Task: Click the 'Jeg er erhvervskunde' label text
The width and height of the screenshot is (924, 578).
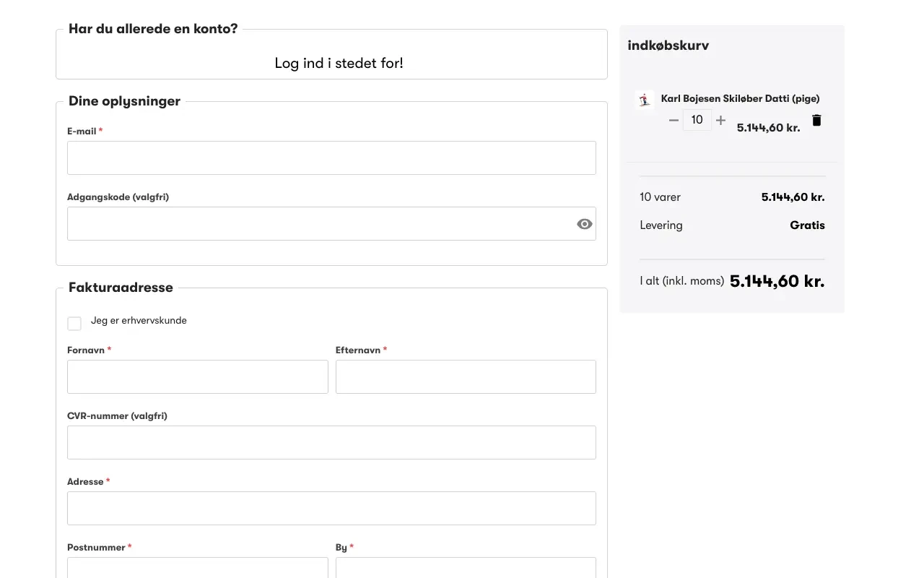Action: tap(139, 321)
